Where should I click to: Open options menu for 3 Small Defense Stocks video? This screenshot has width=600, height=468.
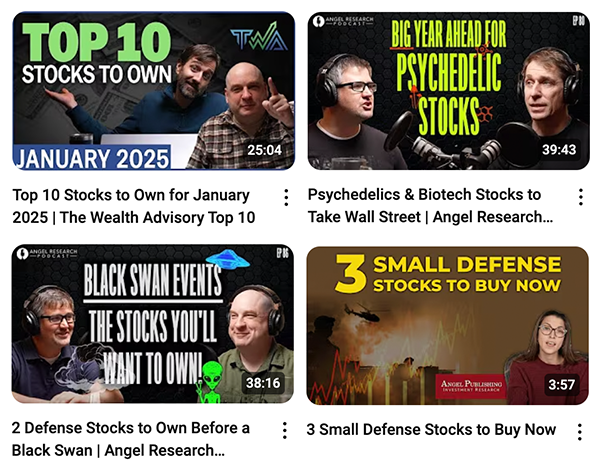point(580,432)
